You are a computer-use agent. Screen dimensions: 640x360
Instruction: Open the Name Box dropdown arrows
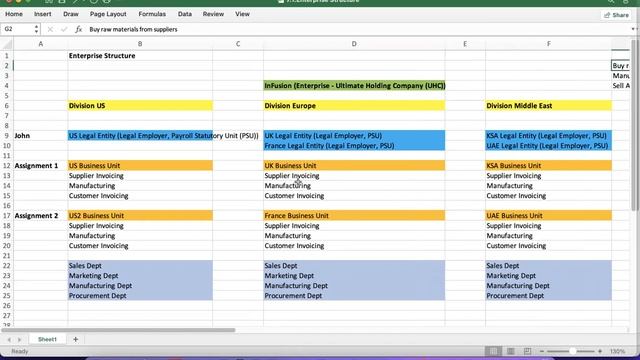pyautogui.click(x=36, y=29)
